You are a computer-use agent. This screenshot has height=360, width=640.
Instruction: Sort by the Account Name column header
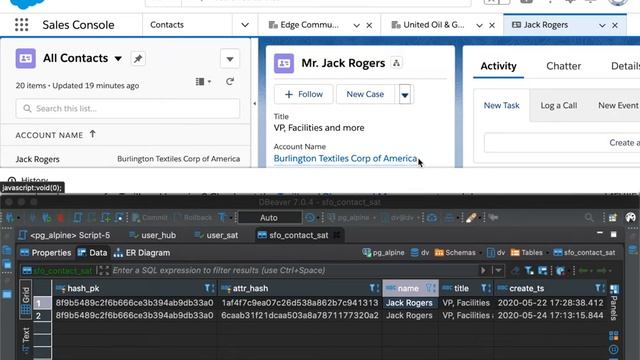(x=49, y=135)
